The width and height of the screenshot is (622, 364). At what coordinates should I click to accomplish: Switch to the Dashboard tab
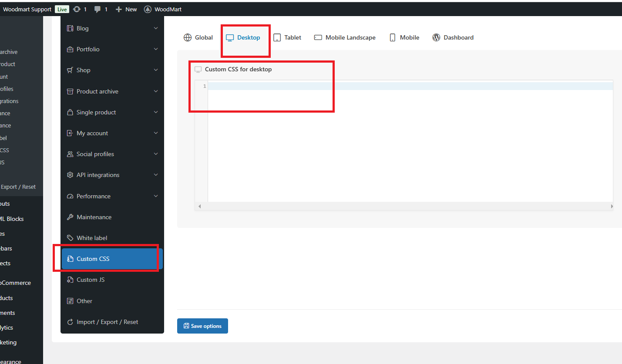click(453, 37)
